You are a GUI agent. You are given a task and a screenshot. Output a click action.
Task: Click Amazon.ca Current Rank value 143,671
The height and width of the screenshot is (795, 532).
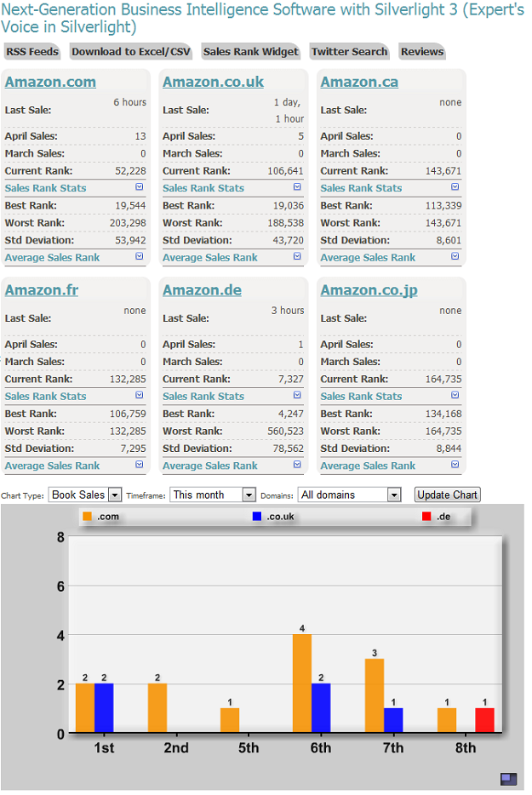443,171
